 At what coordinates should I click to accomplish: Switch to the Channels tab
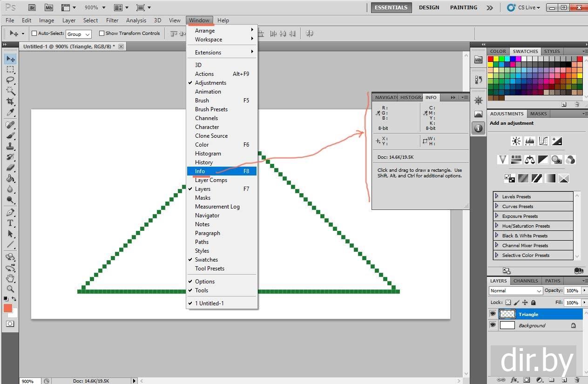526,281
